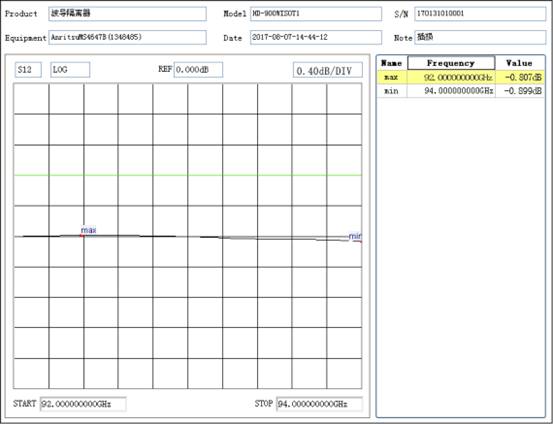Click the max marker on trace
This screenshot has height=424, width=553.
point(83,235)
